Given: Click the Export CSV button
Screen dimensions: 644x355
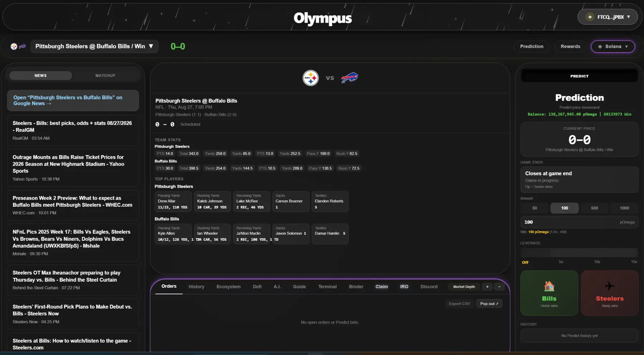Looking at the screenshot, I should [x=459, y=303].
